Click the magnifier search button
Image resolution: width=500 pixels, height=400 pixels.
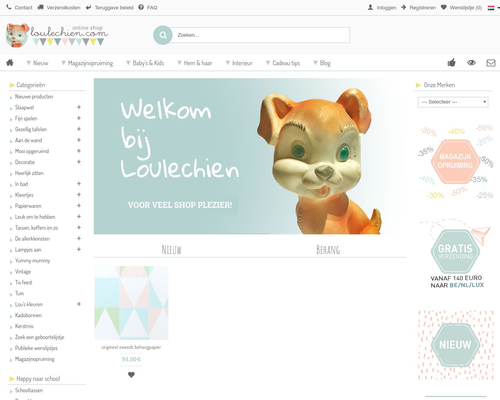coord(163,35)
